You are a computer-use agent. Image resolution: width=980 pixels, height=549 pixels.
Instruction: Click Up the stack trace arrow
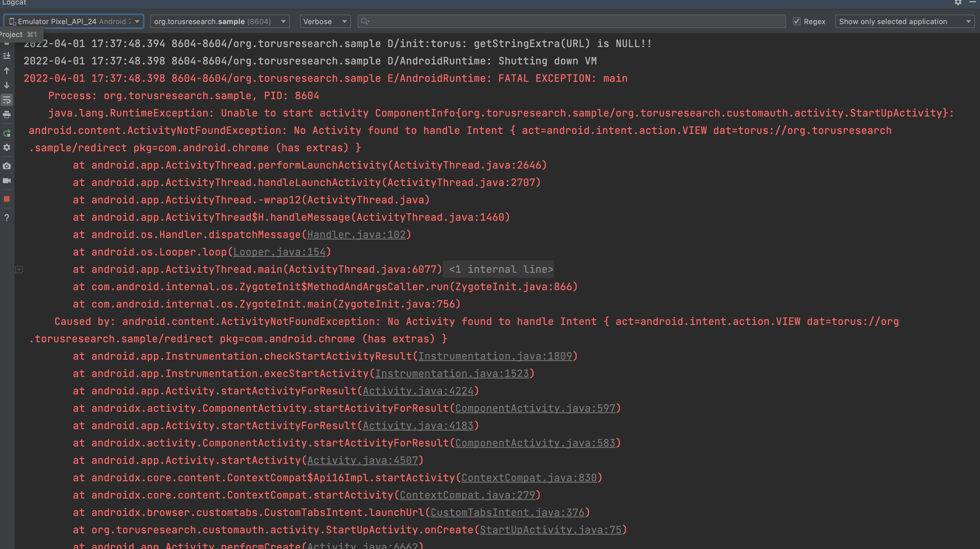click(x=7, y=71)
